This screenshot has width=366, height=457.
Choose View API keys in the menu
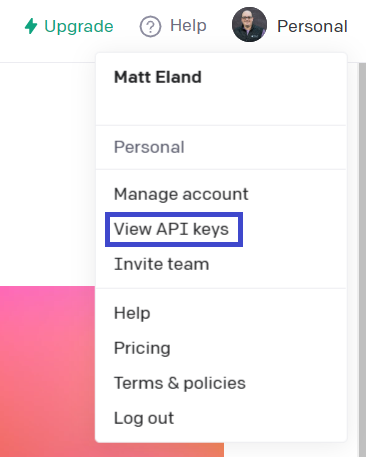tap(171, 229)
